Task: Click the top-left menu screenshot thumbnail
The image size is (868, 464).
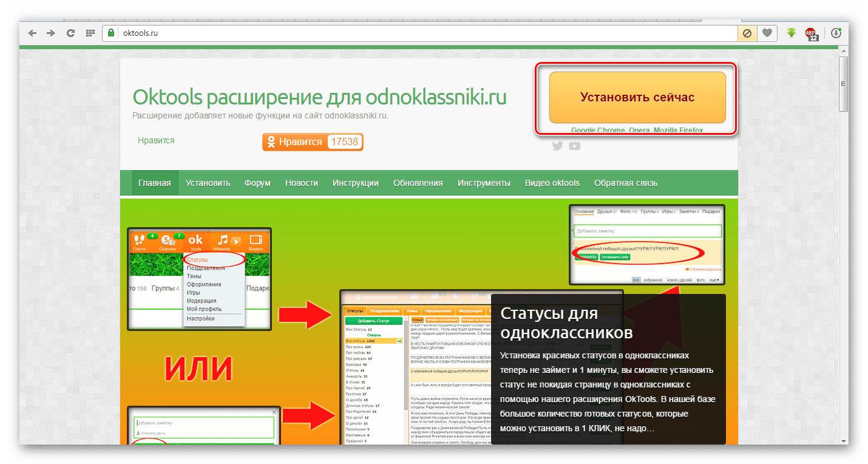Action: (199, 279)
